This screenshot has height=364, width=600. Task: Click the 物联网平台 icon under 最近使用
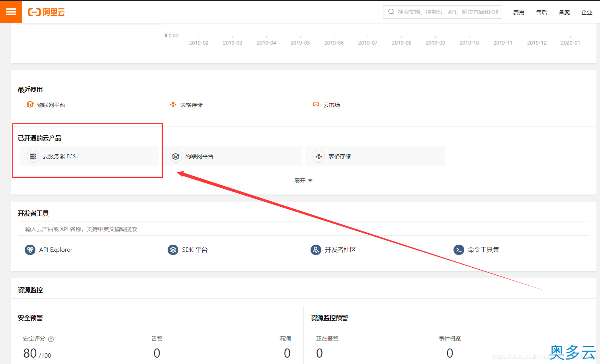pyautogui.click(x=30, y=105)
